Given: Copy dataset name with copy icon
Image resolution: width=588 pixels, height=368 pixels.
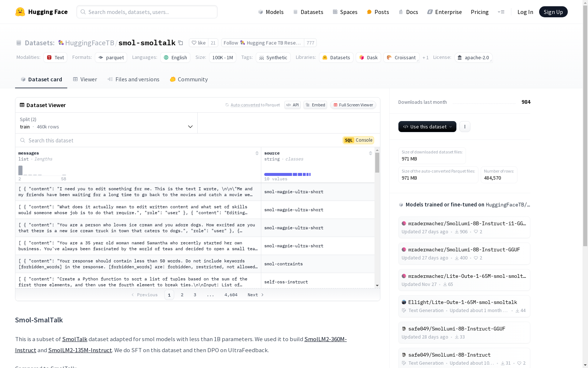Looking at the screenshot, I should point(180,43).
